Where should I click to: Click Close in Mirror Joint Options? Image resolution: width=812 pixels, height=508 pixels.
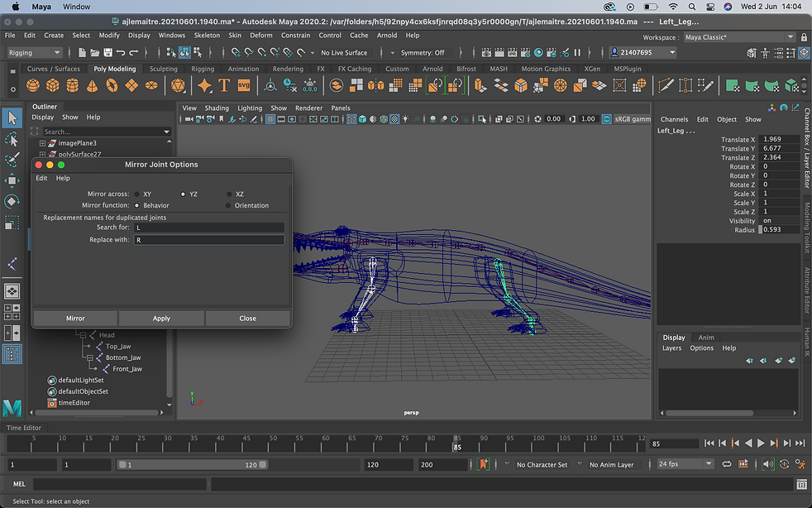(x=247, y=319)
